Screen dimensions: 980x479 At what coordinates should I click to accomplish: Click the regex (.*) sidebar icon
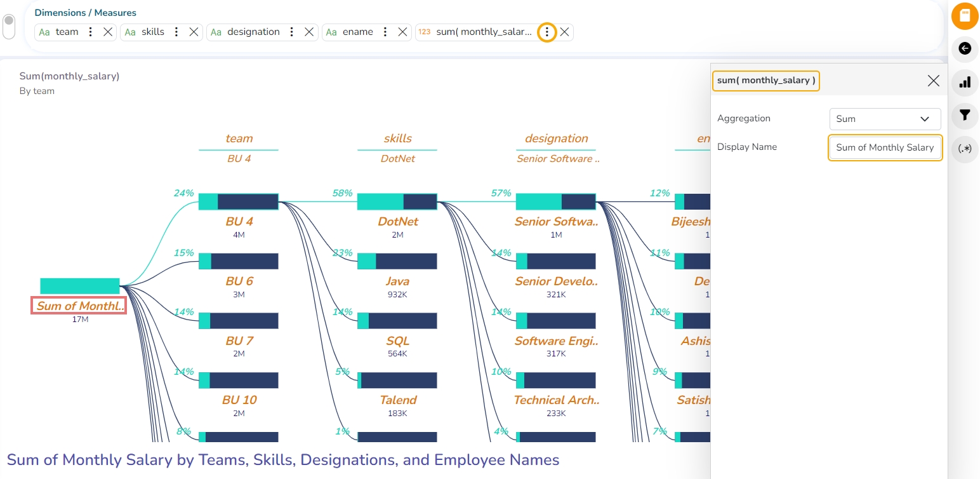(x=964, y=149)
